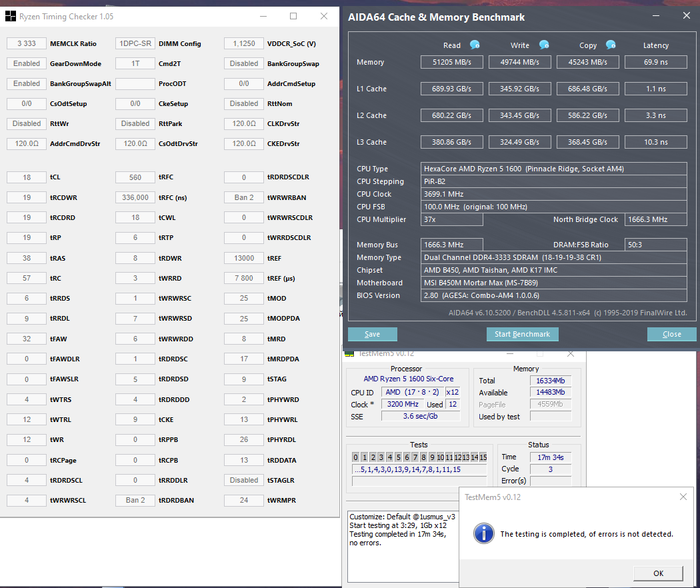Click L2 Cache write 343.45 GB/s
The height and width of the screenshot is (588, 700).
[519, 115]
